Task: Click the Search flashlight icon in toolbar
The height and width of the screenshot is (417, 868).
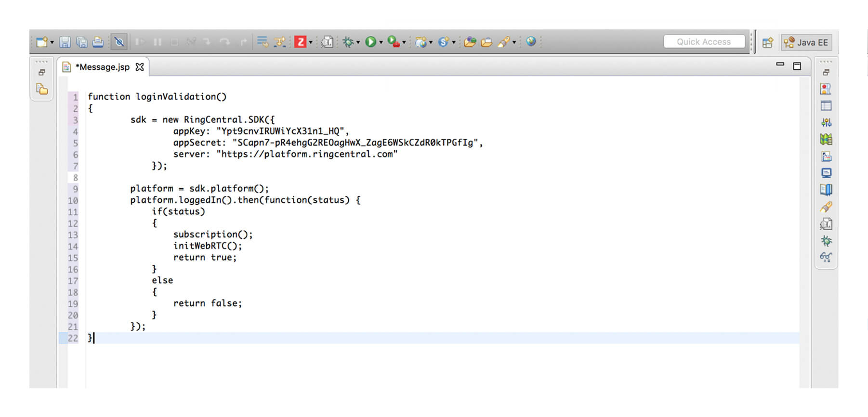Action: coord(504,42)
